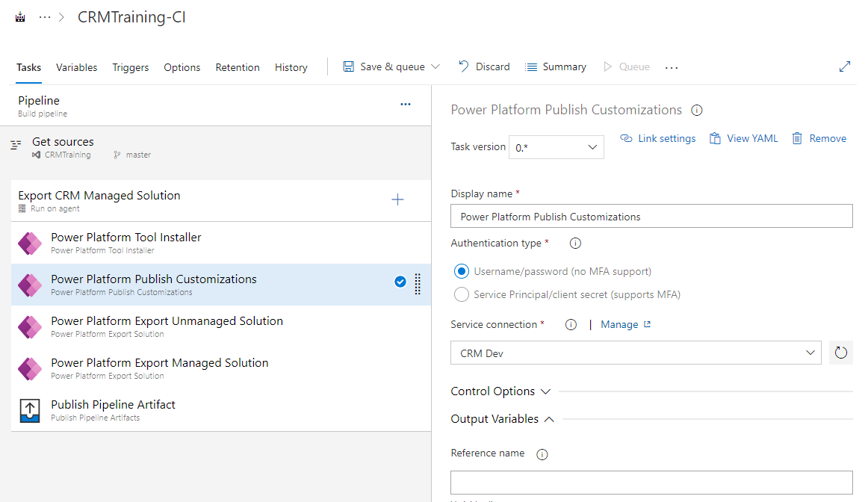Image resolution: width=868 pixels, height=502 pixels.
Task: Select Username/password authentication radio button
Action: coord(461,271)
